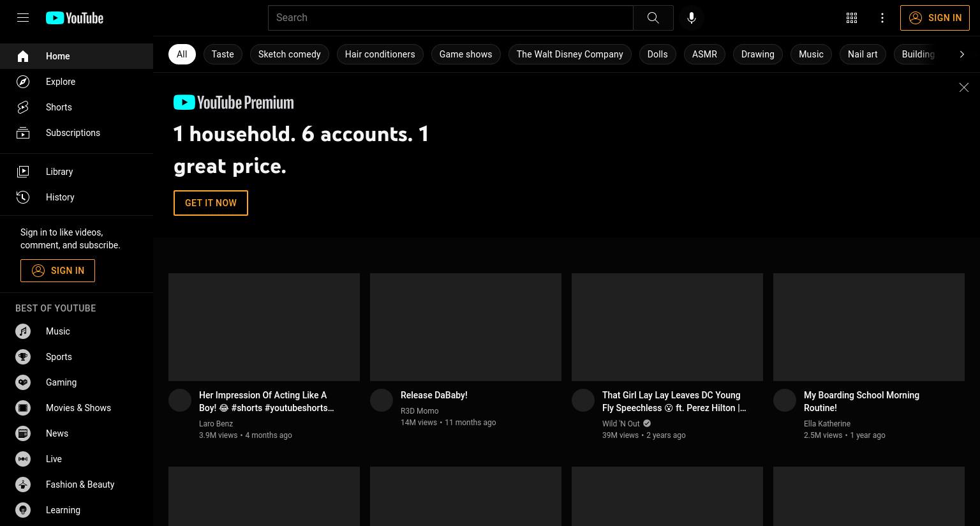Open the Shorts sidebar link
Screen dimensions: 980x526
[x=77, y=107]
